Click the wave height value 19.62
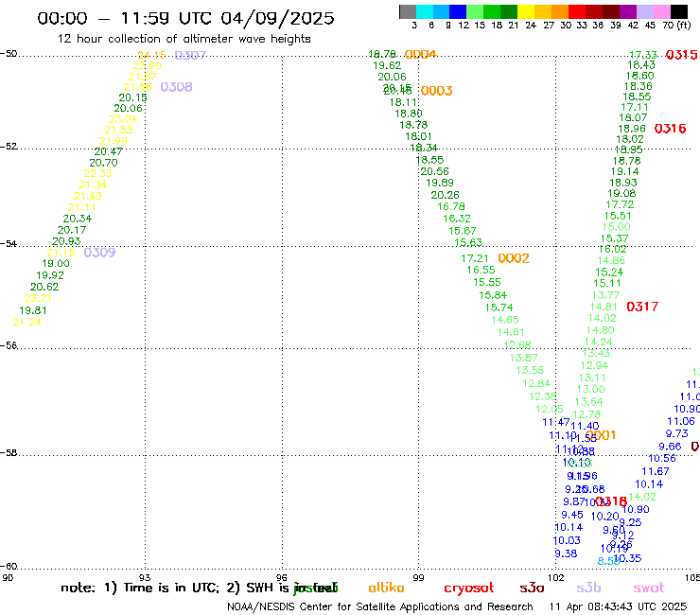This screenshot has width=700, height=615. coord(387,65)
